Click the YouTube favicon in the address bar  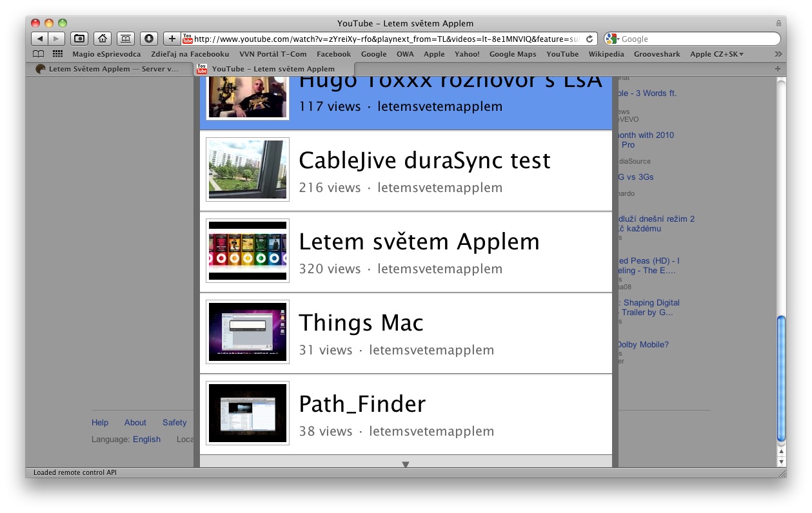pos(187,38)
